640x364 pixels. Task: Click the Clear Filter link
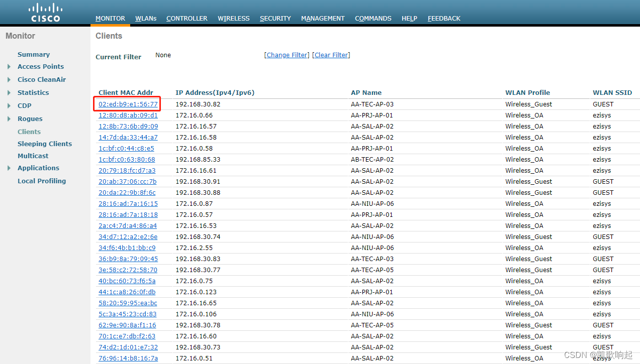(331, 55)
